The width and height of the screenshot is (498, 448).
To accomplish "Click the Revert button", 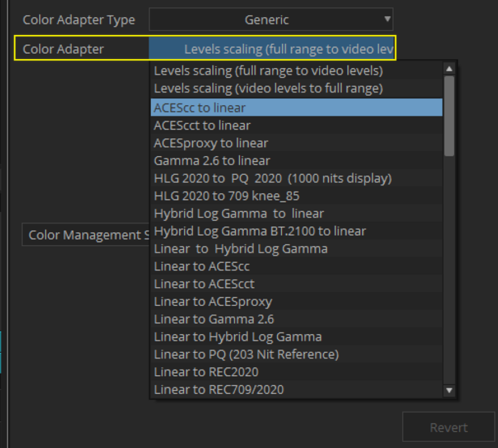I will [x=449, y=427].
